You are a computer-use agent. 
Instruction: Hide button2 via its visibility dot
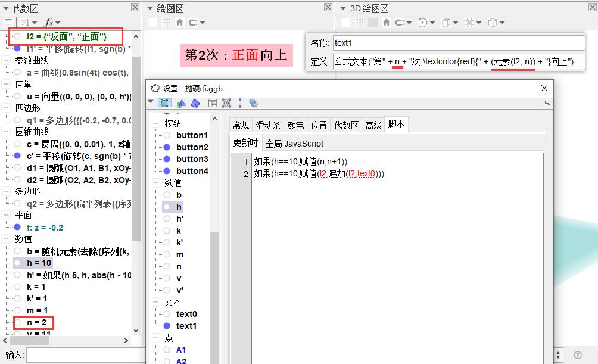tap(167, 147)
